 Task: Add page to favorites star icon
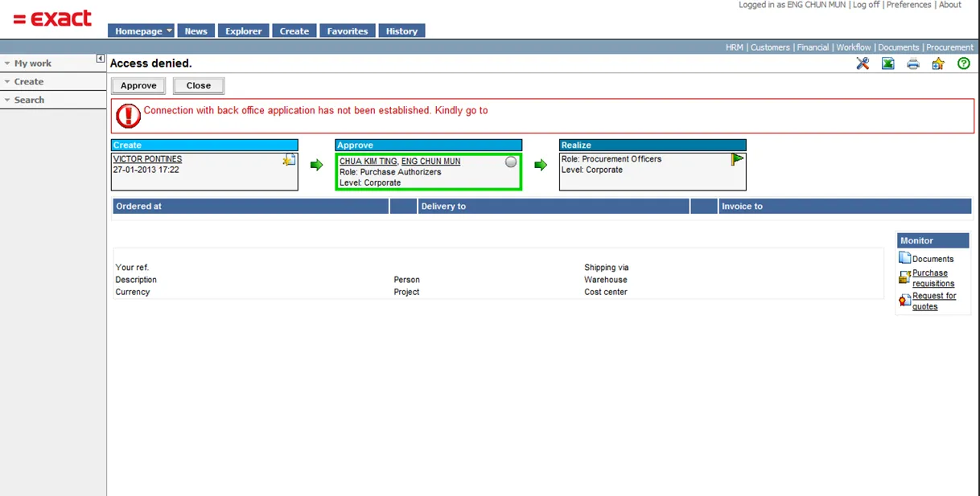[x=938, y=64]
